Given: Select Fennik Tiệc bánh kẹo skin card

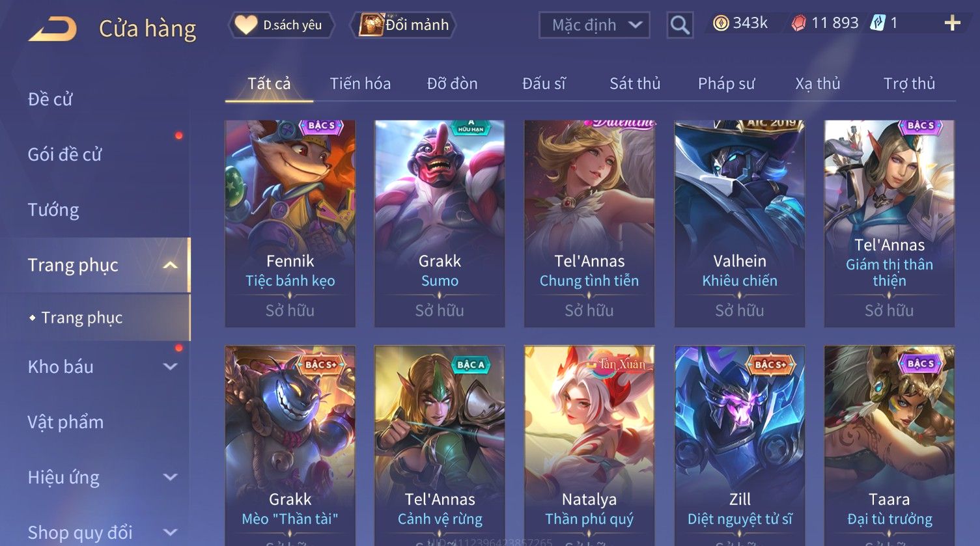Looking at the screenshot, I should point(290,224).
